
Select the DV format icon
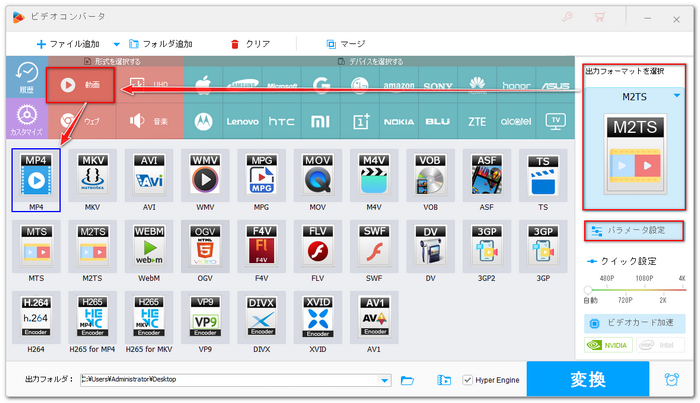click(430, 248)
